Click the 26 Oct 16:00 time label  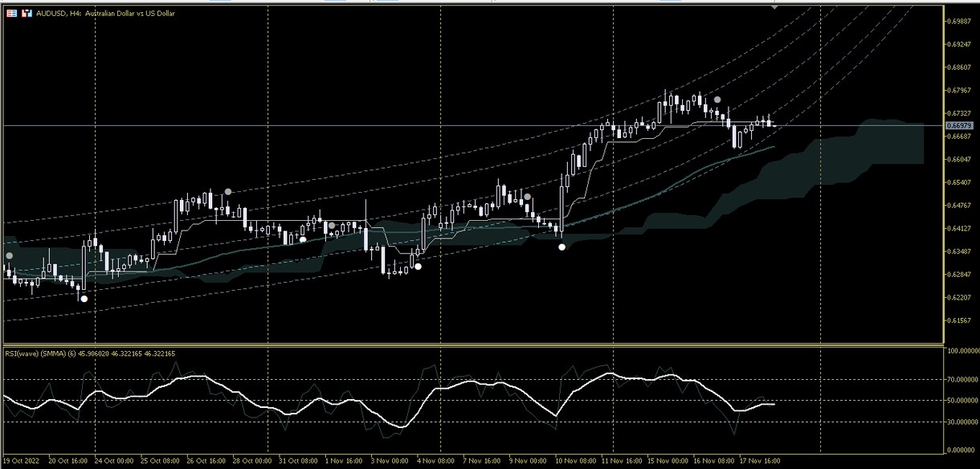[206, 461]
